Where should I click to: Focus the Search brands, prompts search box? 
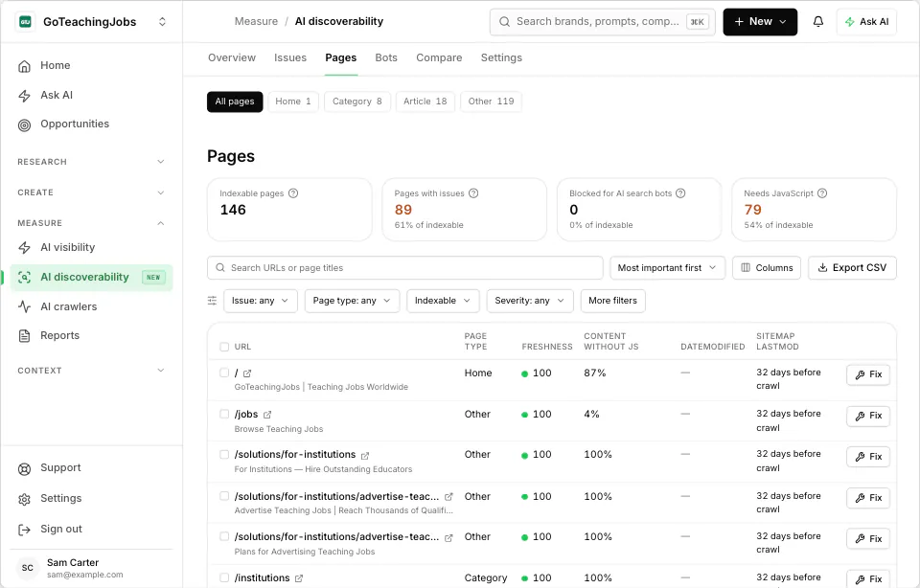(602, 22)
